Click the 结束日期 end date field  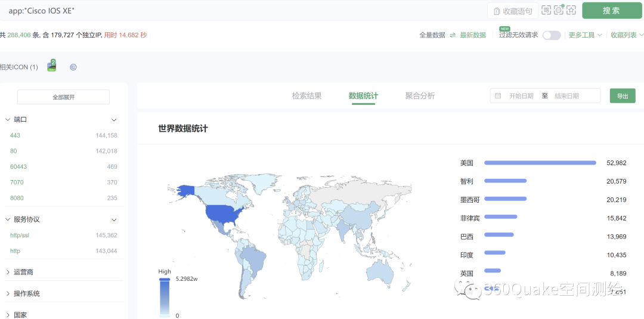click(567, 96)
